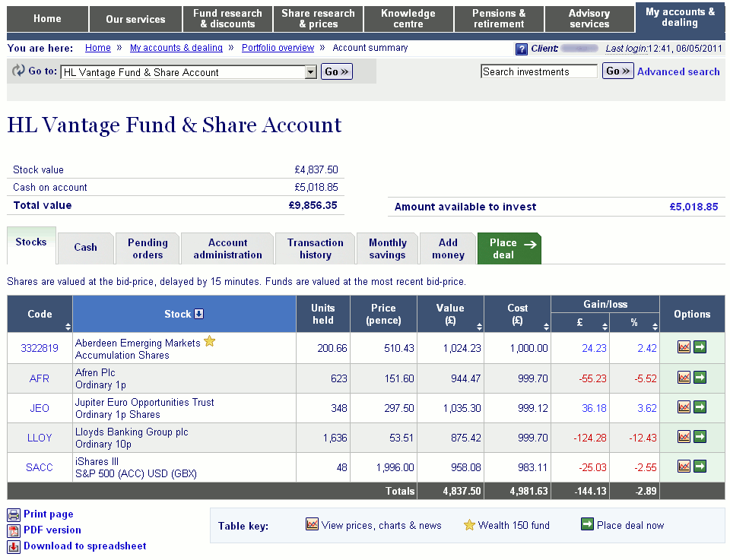This screenshot has height=560, width=730.
Task: Open the AFR stock code link
Action: [x=39, y=378]
